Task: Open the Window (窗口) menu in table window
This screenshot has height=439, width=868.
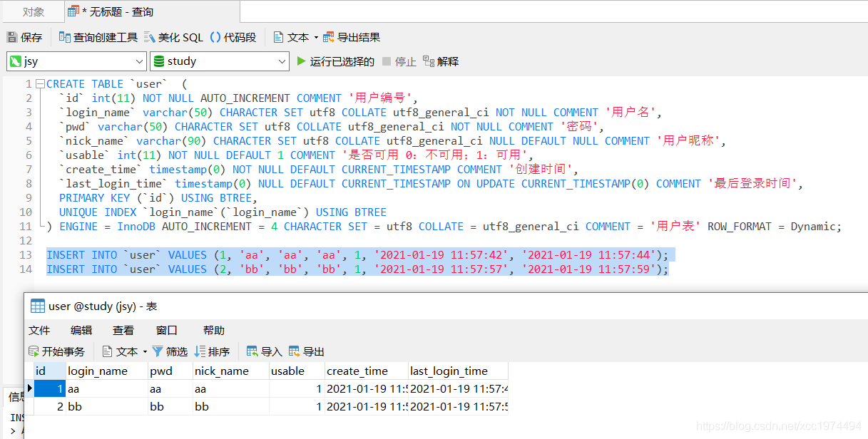Action: click(x=166, y=330)
